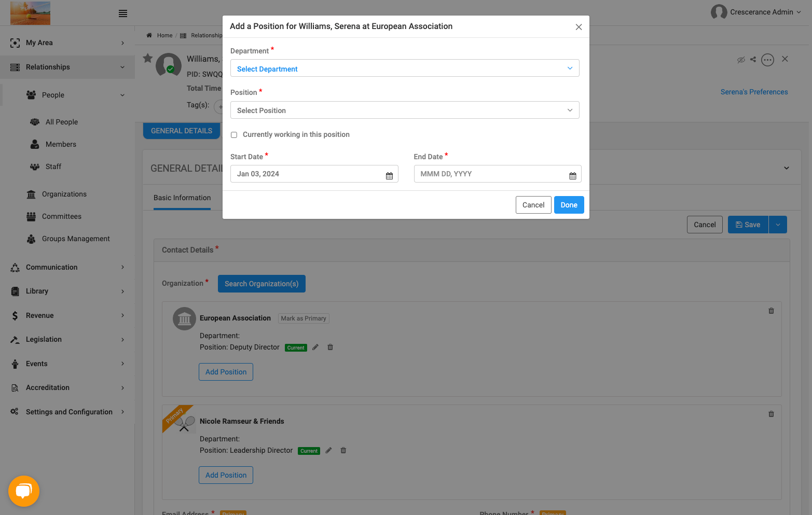Screen dimensions: 812x515
Task: Collapse the General Details section chevron
Action: pyautogui.click(x=787, y=168)
